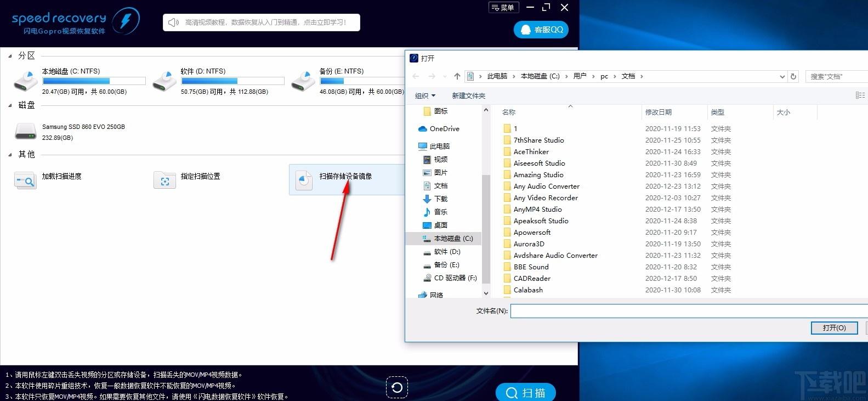This screenshot has width=868, height=401.
Task: Refresh the folder in address bar
Action: coord(793,77)
